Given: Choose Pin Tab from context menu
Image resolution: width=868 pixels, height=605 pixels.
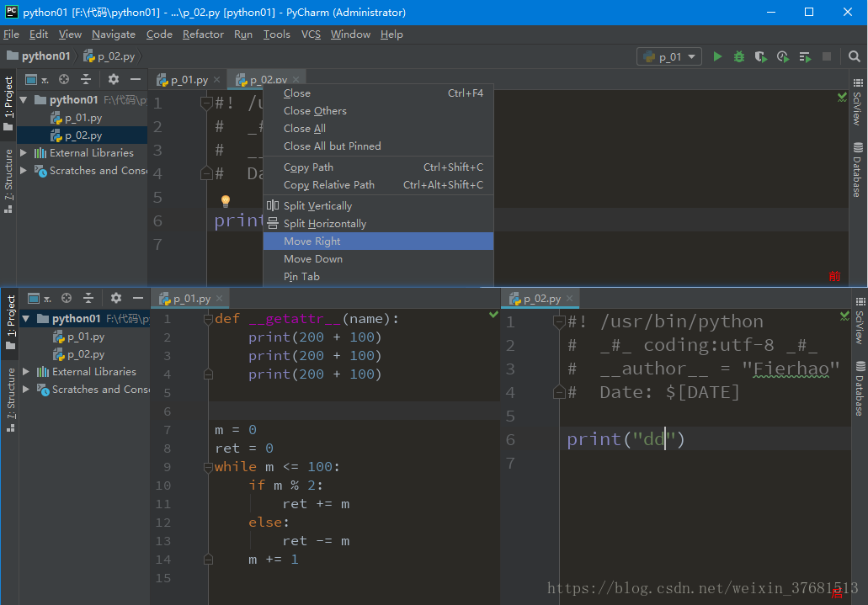Looking at the screenshot, I should pyautogui.click(x=378, y=277).
